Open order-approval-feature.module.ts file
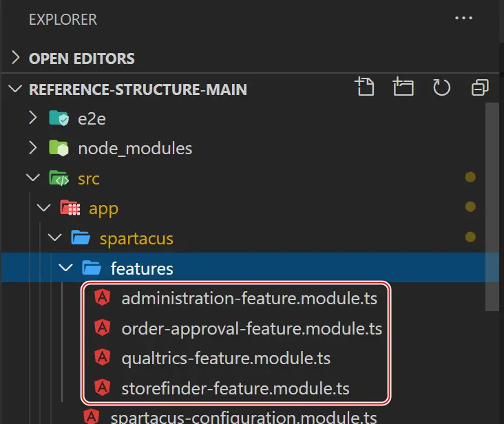 (251, 328)
